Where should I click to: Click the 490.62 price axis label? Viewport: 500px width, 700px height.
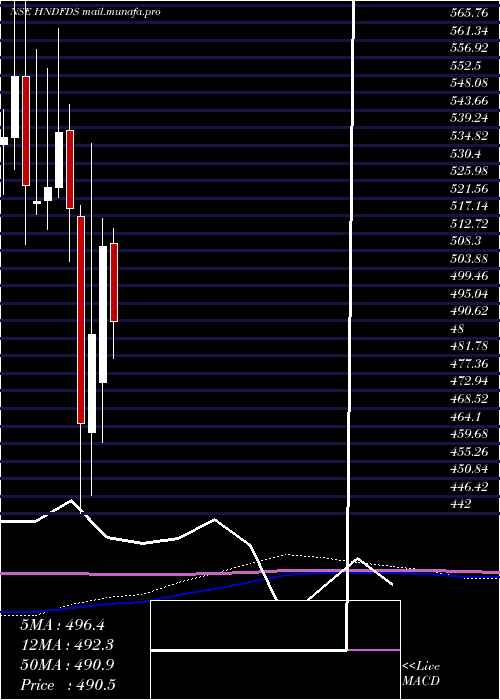469,311
